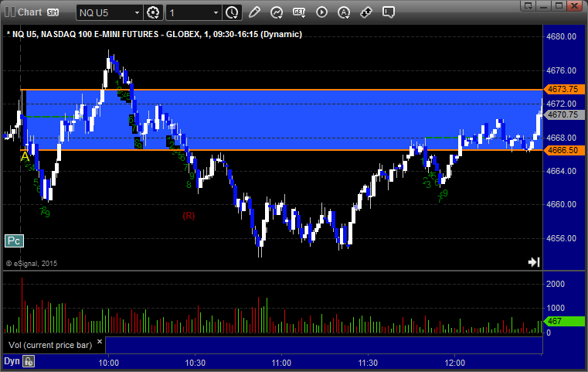Click the yellow A marker on chart
Viewport: 588px width, 372px height.
(25, 156)
